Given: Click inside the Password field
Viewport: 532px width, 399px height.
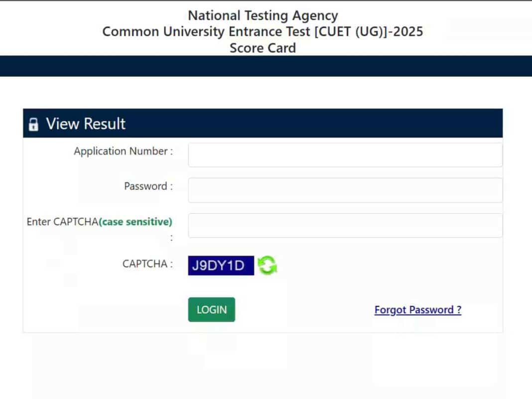Looking at the screenshot, I should tap(345, 190).
